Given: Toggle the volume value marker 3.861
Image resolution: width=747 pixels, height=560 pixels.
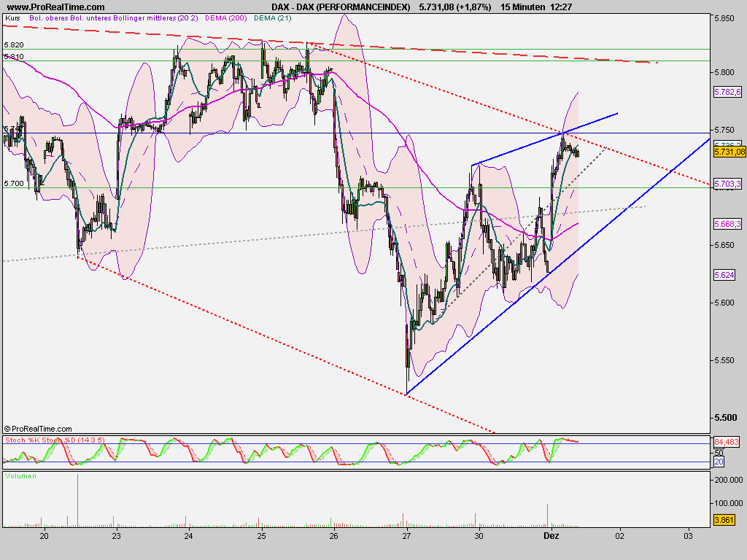Looking at the screenshot, I should 724,520.
